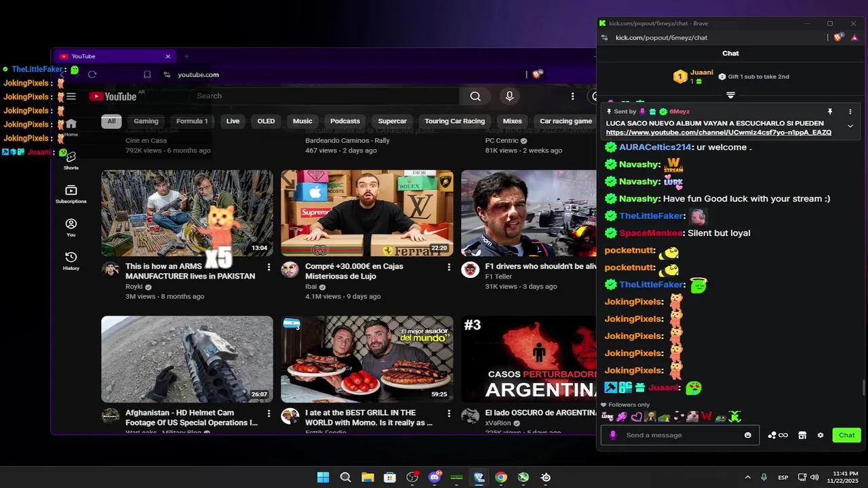Go to YouTube Home in sidebar

(x=71, y=127)
